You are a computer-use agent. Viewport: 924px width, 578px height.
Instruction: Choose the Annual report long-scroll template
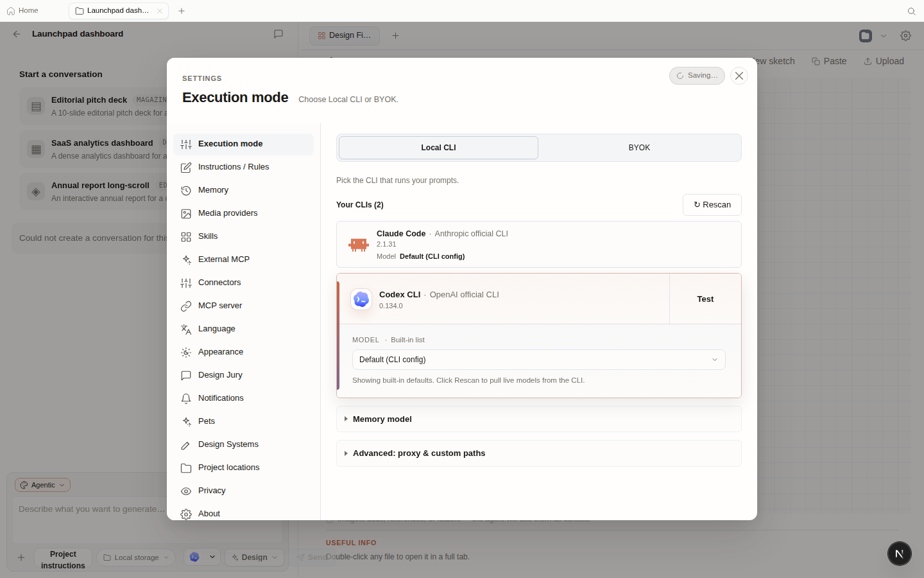click(93, 191)
